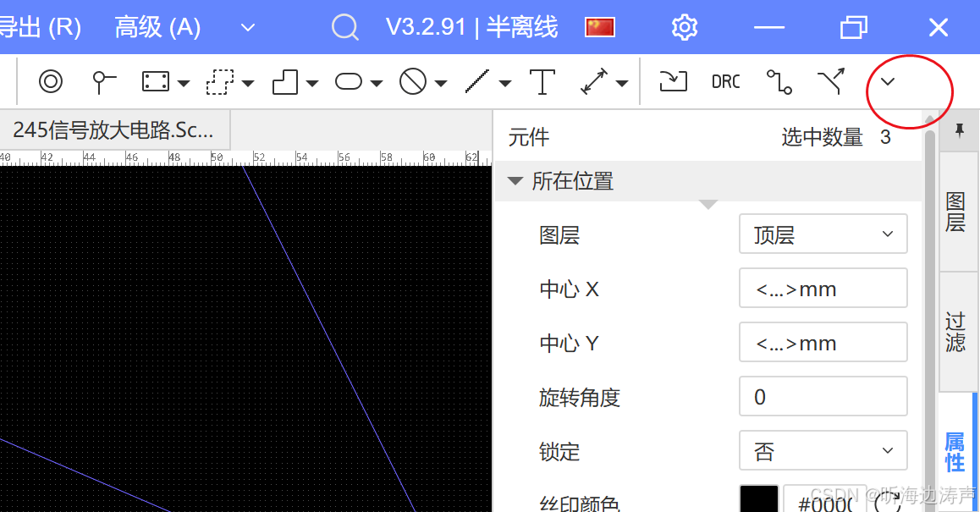The image size is (980, 512).
Task: Select the line drawing tool
Action: 476,82
